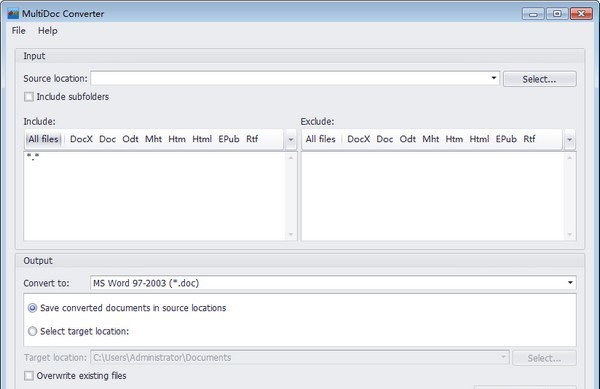Expand the Include filter bar overflow arrow

(x=291, y=140)
